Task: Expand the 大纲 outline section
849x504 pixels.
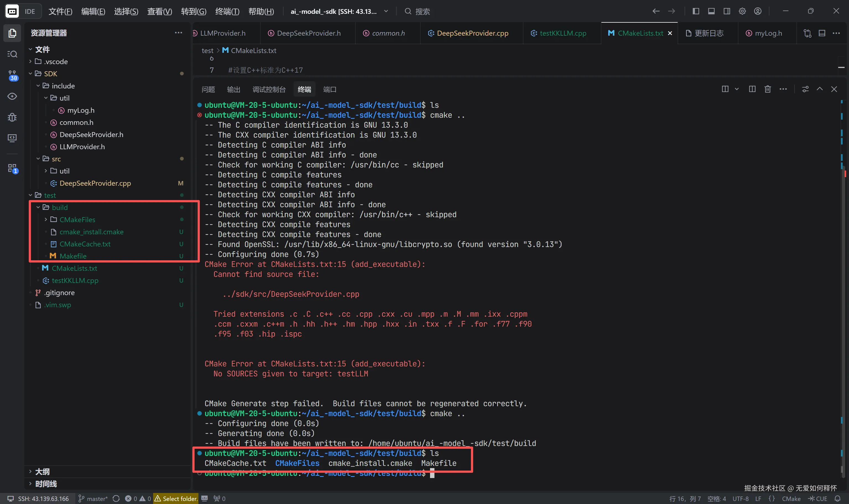Action: (42, 471)
